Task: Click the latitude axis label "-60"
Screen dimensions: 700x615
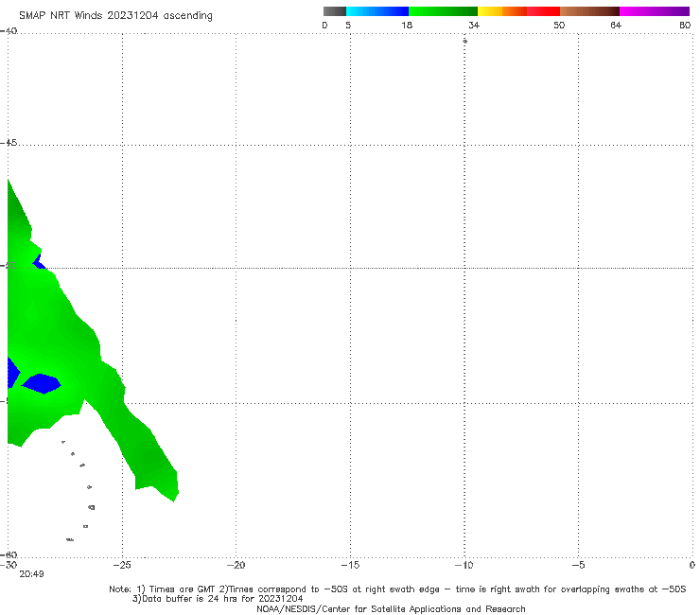Action: click(x=9, y=554)
